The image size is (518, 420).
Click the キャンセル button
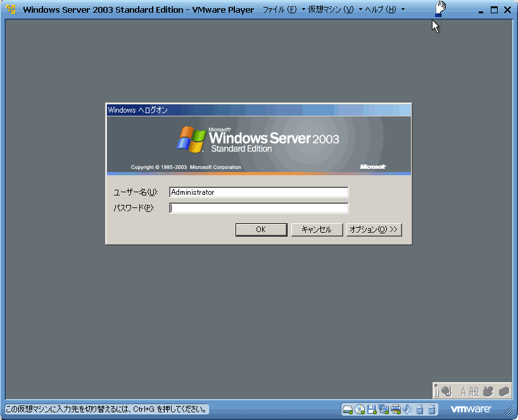tap(317, 230)
